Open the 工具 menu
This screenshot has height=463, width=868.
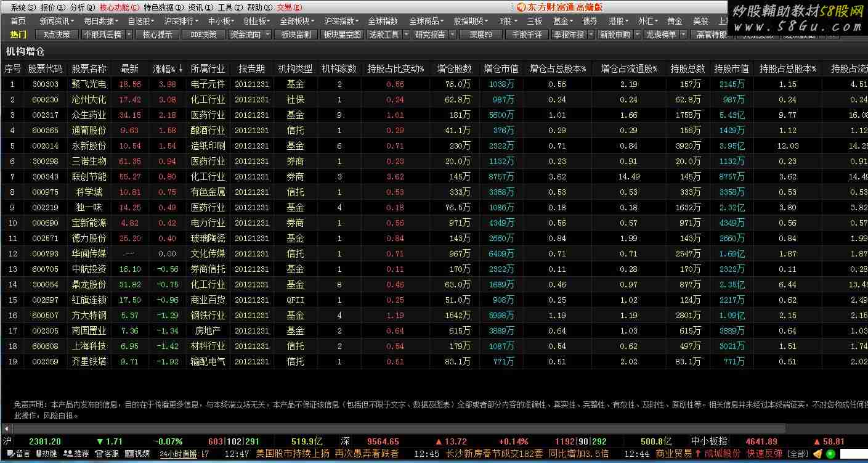[230, 7]
